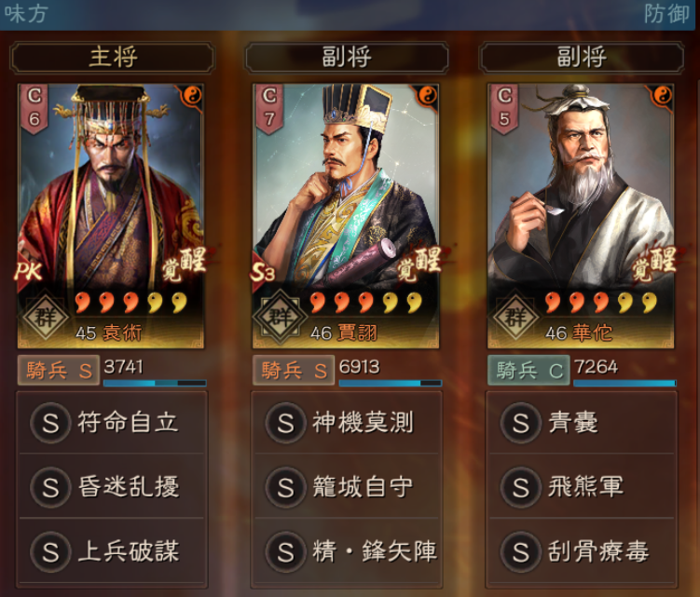Click the S3 season tag on 賈詡 card

tap(263, 271)
